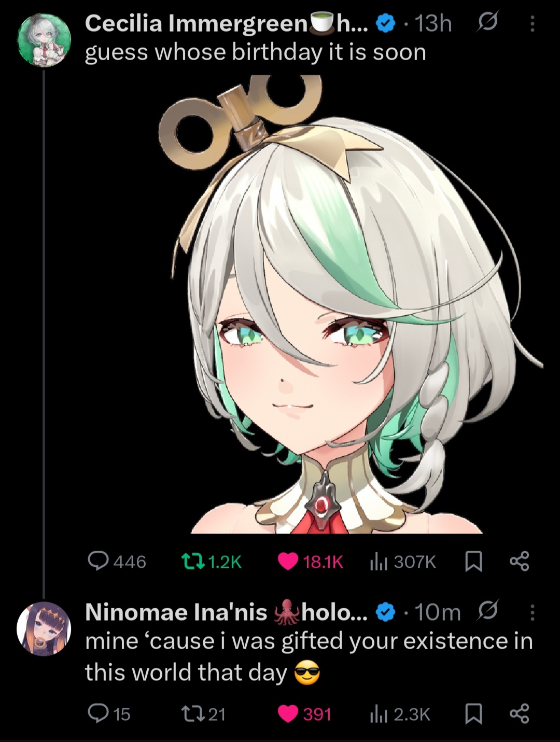Open Ninomae Ina'nis profile avatar
Screen dimensions: 560x742
click(44, 628)
